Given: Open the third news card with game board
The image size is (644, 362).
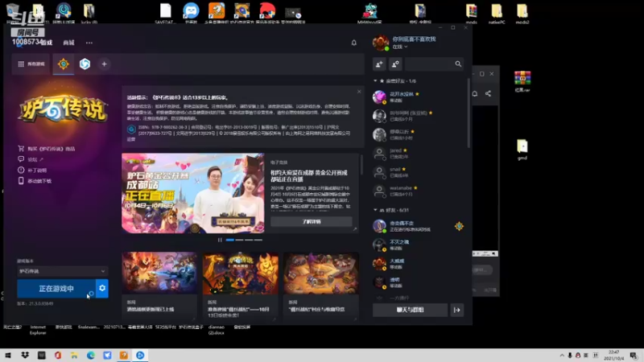Looking at the screenshot, I should click(321, 274).
